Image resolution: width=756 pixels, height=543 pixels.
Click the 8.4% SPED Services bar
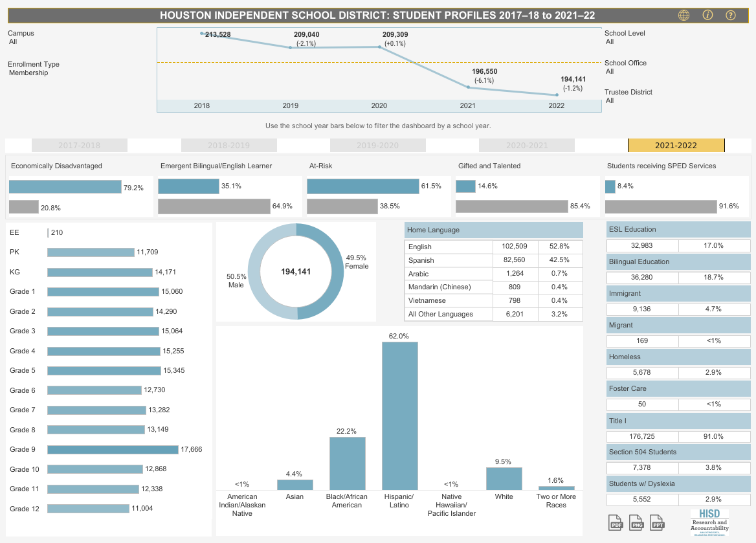coord(610,186)
